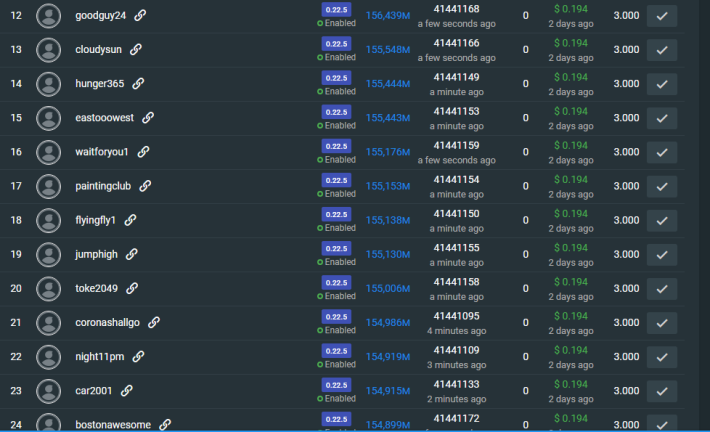Toggle the checkmark button for coronashallgo
Viewport: 710px width, 432px height.
[x=662, y=323]
